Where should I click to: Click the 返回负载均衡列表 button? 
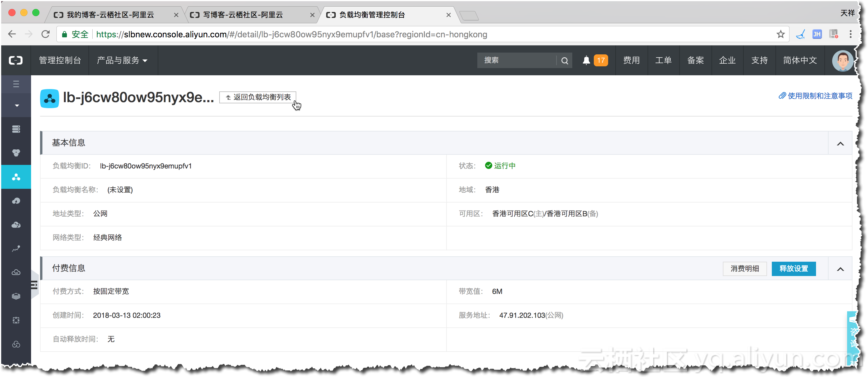(258, 97)
